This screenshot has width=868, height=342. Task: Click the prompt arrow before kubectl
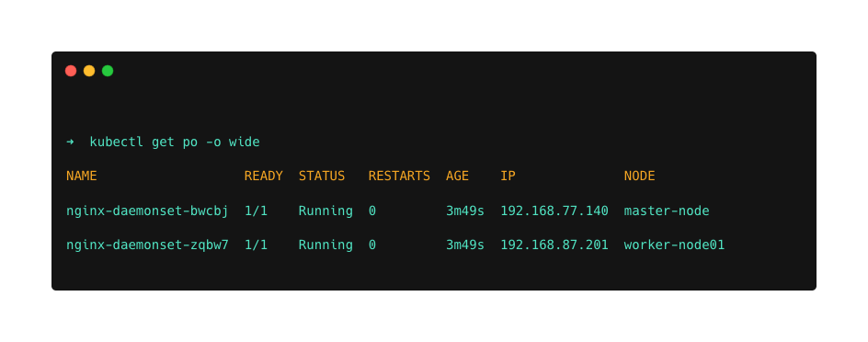point(70,142)
